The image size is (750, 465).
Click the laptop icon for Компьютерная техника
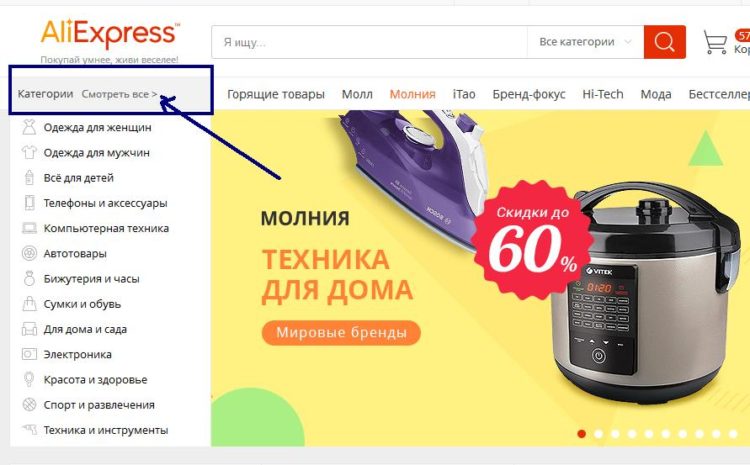(29, 228)
